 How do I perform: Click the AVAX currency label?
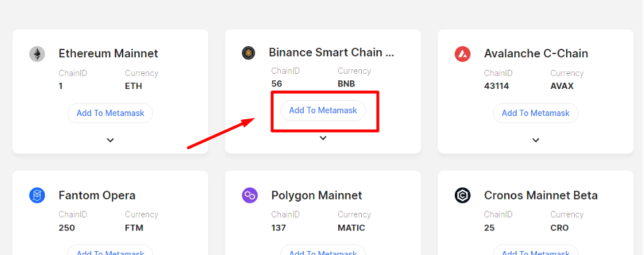pyautogui.click(x=562, y=86)
